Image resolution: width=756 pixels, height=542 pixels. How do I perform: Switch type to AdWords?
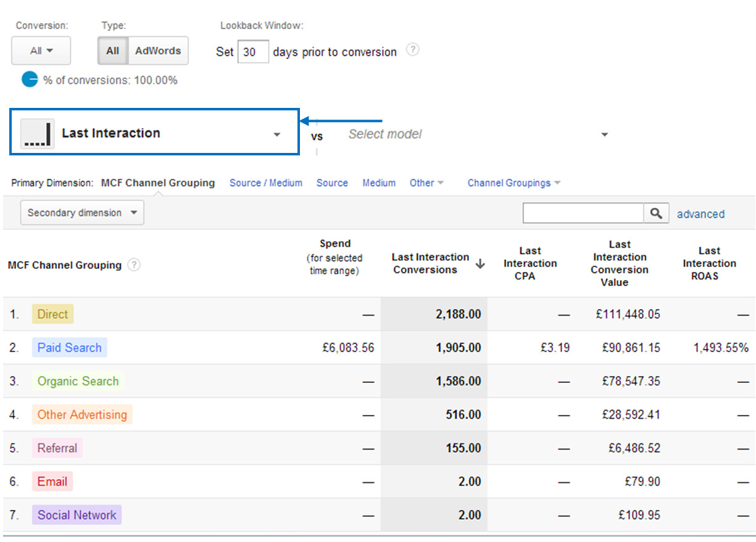tap(158, 51)
